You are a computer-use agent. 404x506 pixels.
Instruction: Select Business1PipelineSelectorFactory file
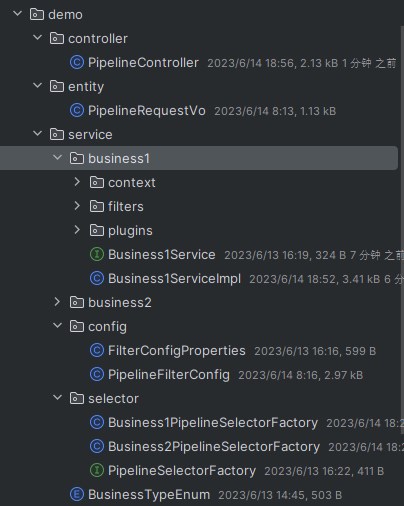coord(213,423)
